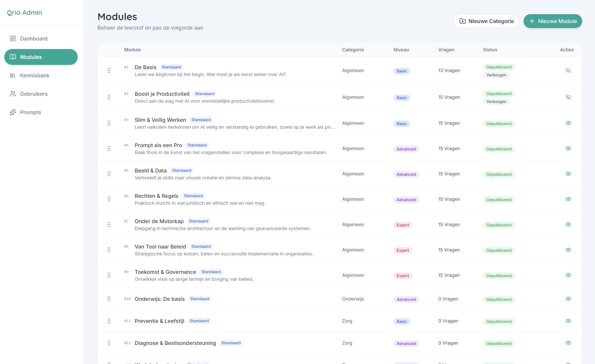Click the Nieuwe Categorie button
The width and height of the screenshot is (595, 364).
pos(486,21)
